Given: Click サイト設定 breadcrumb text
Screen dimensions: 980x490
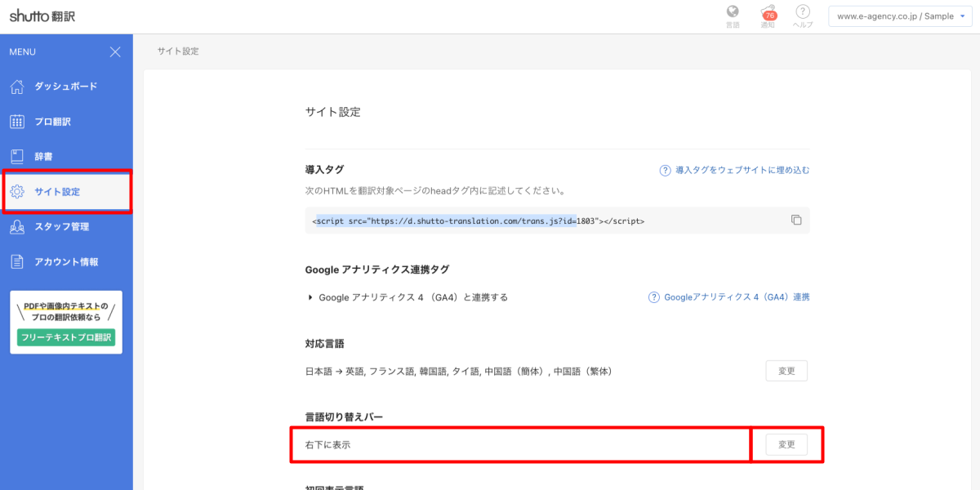Looking at the screenshot, I should pos(178,51).
